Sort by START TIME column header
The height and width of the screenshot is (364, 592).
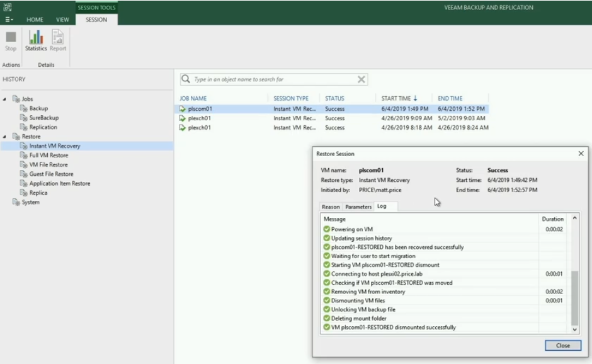pyautogui.click(x=399, y=98)
